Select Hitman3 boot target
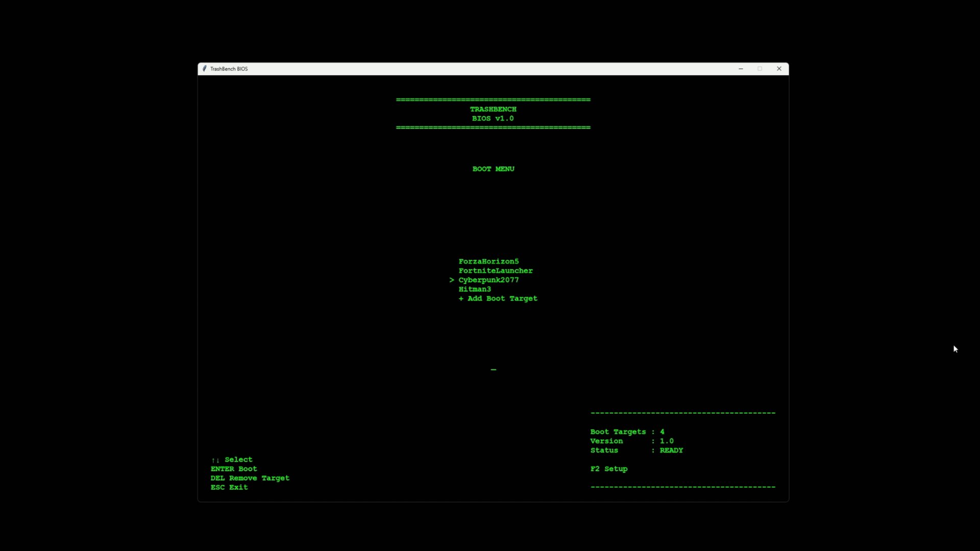Screen dimensions: 980x551 475,289
